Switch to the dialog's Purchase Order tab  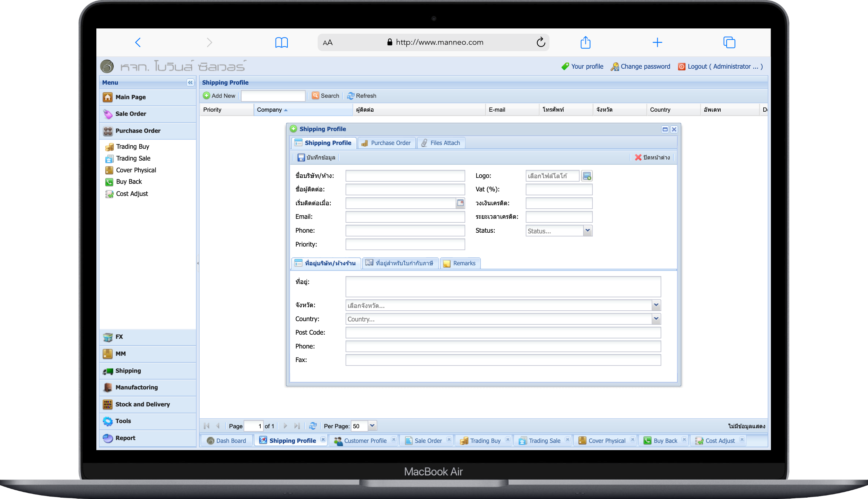(387, 143)
